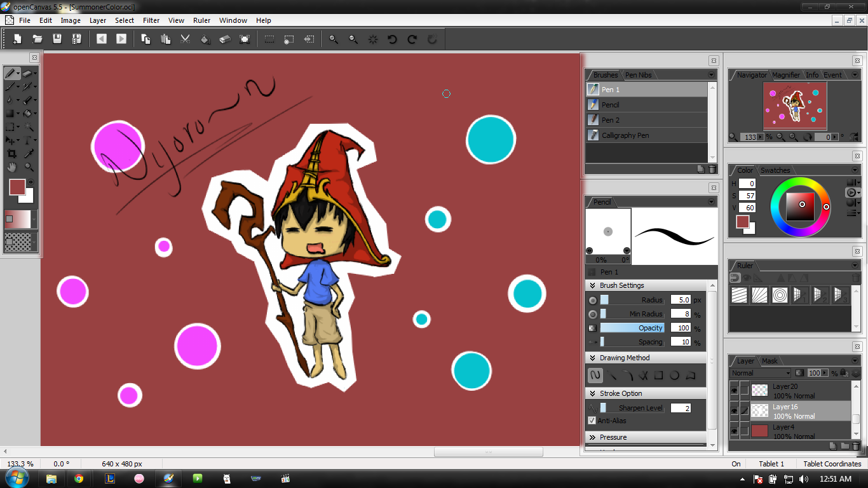Click the Undo icon on the toolbar

tap(392, 39)
